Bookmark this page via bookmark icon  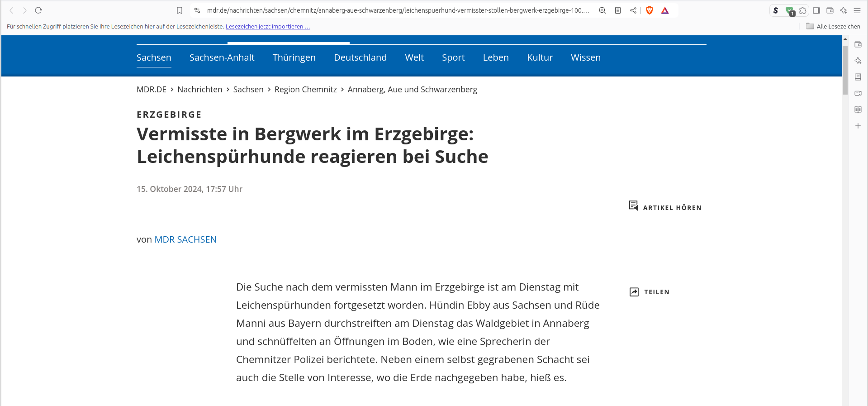(x=180, y=10)
